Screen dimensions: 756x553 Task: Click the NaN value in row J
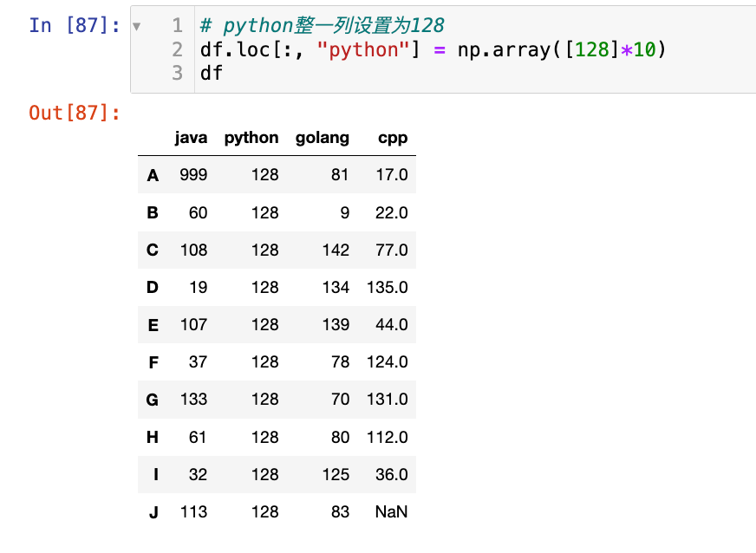click(391, 511)
